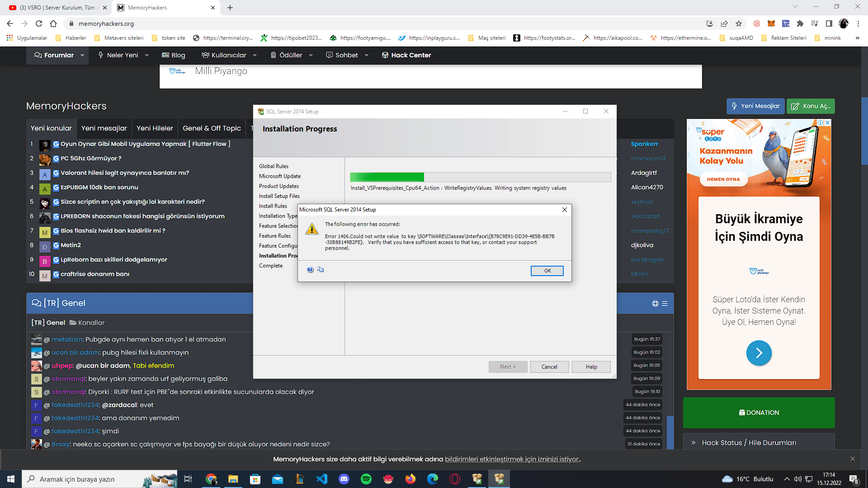Click OK in the error dialog

coord(547,271)
